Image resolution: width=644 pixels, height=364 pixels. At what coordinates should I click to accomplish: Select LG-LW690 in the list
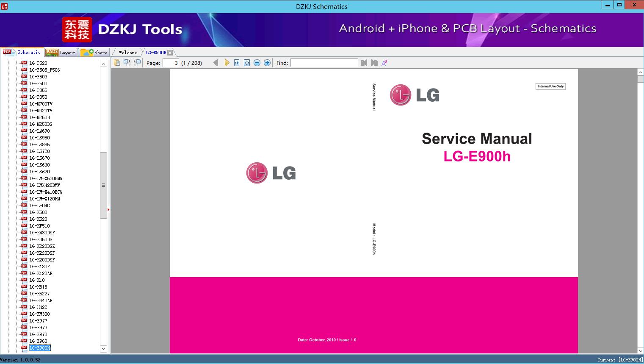(39, 131)
